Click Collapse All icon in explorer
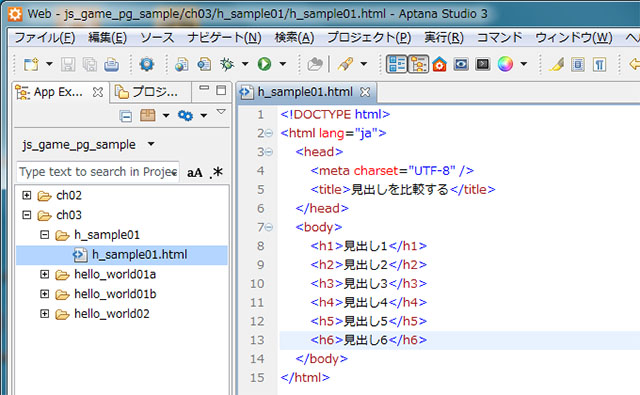 [x=126, y=116]
